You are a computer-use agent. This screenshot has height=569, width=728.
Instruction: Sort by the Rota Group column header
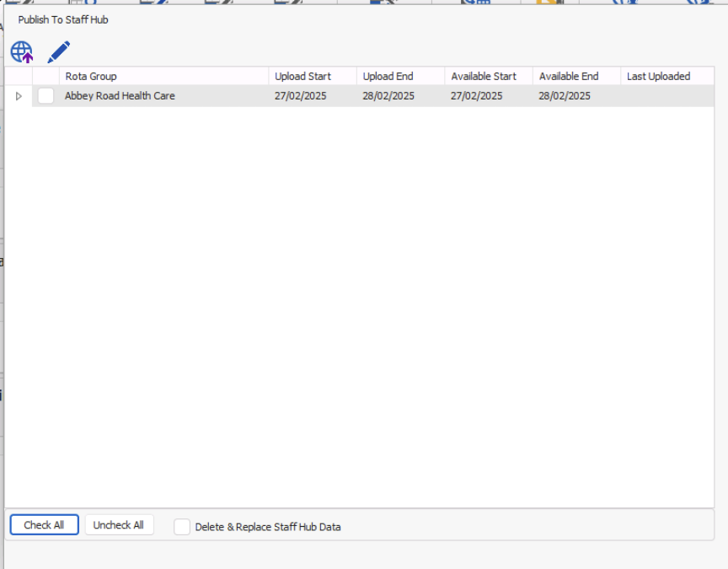point(163,76)
